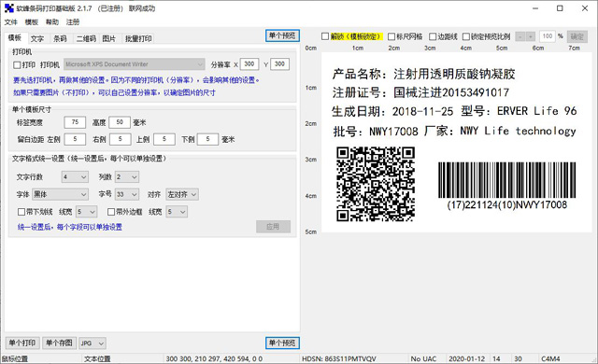Click the 应用 button

273,227
